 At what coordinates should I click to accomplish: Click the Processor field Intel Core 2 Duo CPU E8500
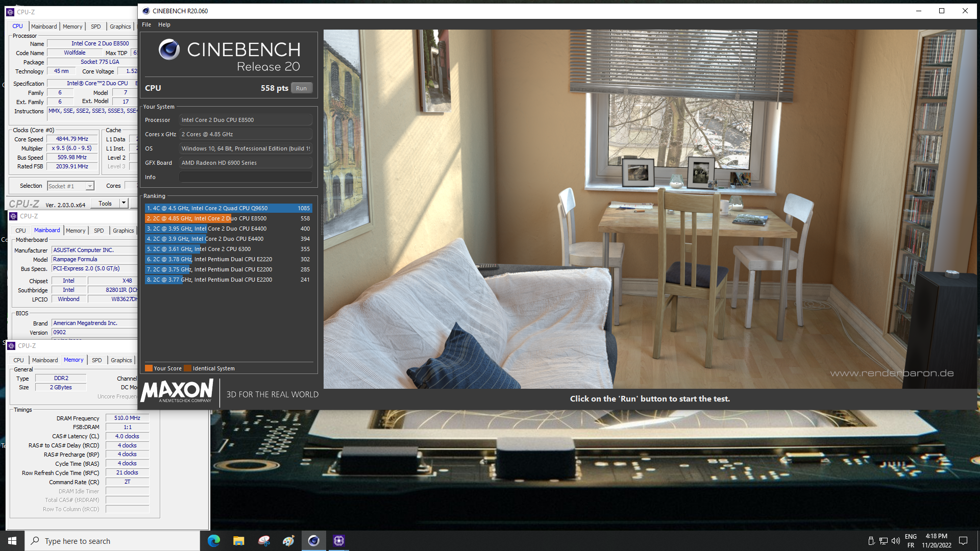click(246, 120)
